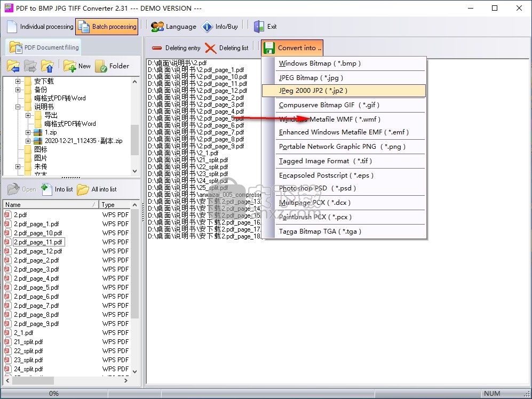Click the 0% progress bar

[53, 394]
